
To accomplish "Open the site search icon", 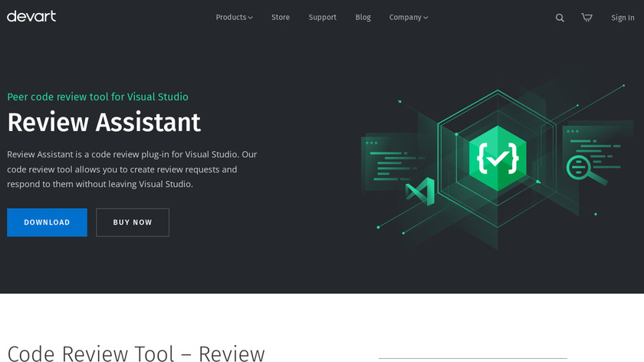I will (560, 18).
